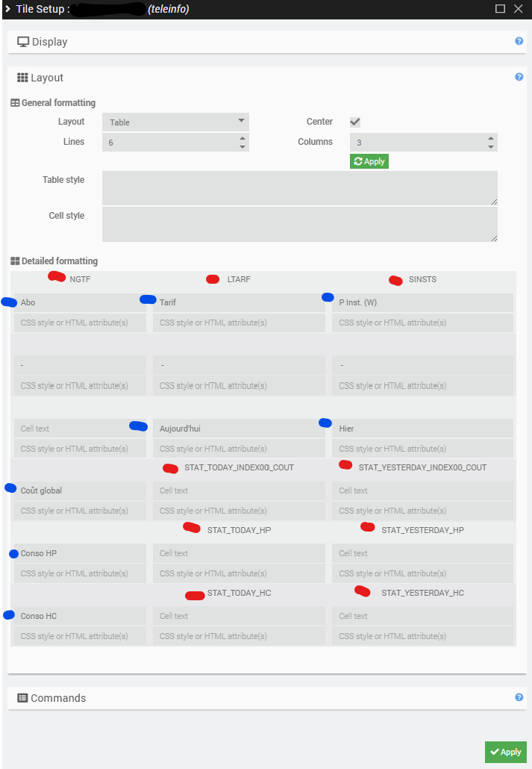Click Cell text field under STAT_TODAY_INDEX00_COUT
Screen dimensions: 532x769
tap(239, 491)
